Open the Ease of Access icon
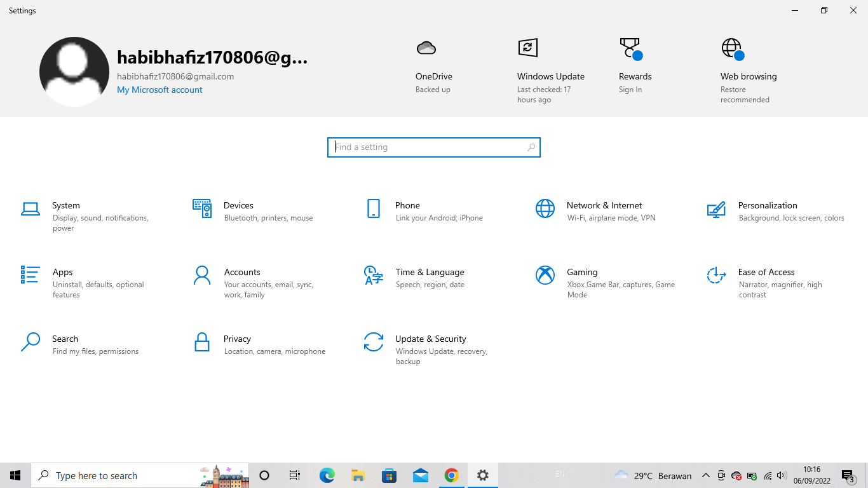Screen dimensions: 868x488 click(x=716, y=275)
